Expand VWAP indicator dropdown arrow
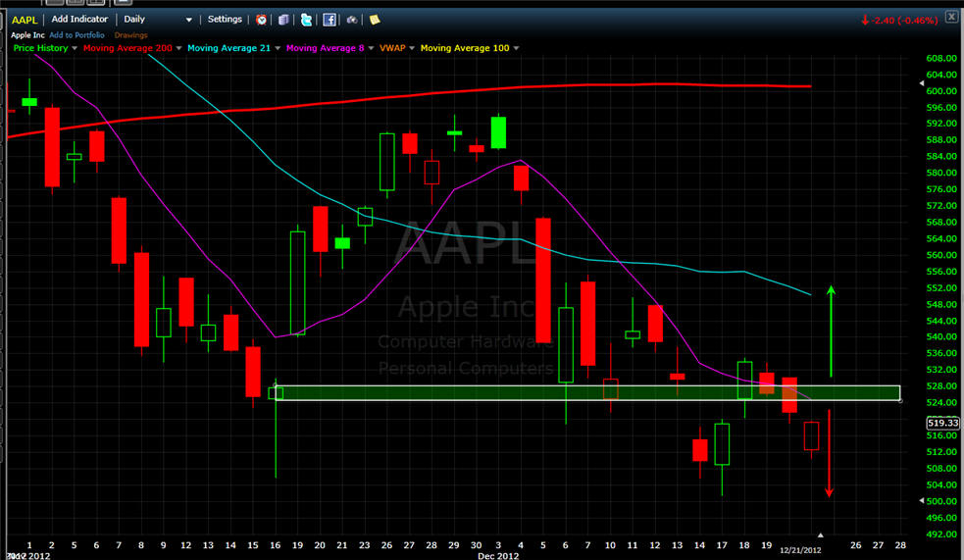This screenshot has width=964, height=560. pyautogui.click(x=412, y=48)
